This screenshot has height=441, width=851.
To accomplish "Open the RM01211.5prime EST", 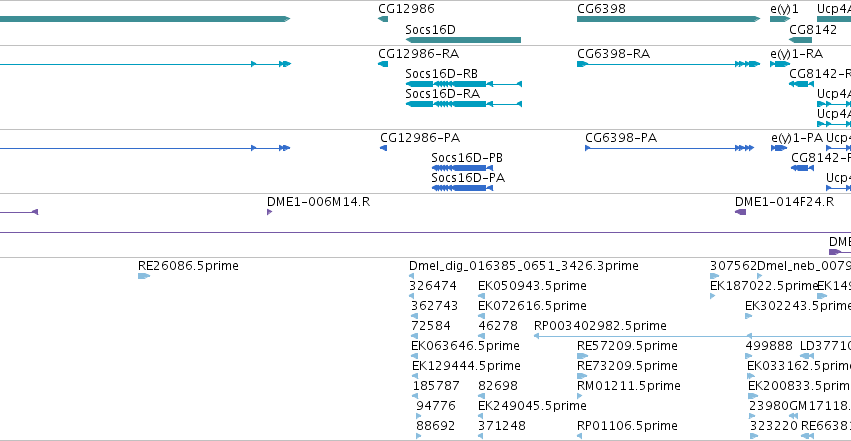I will (580, 397).
